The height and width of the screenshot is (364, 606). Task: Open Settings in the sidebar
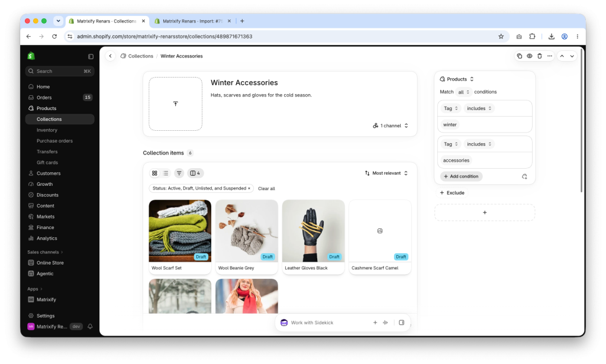point(60,315)
